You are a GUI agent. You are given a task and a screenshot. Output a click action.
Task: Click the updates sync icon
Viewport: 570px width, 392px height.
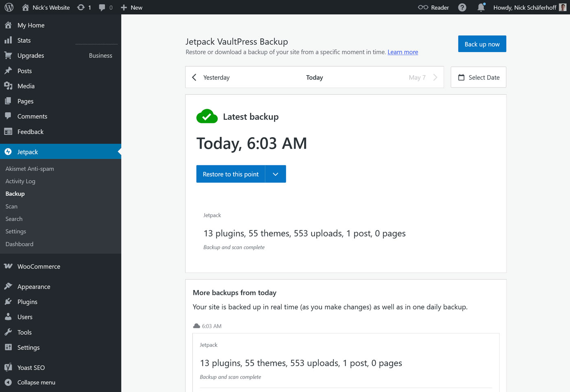pos(81,7)
